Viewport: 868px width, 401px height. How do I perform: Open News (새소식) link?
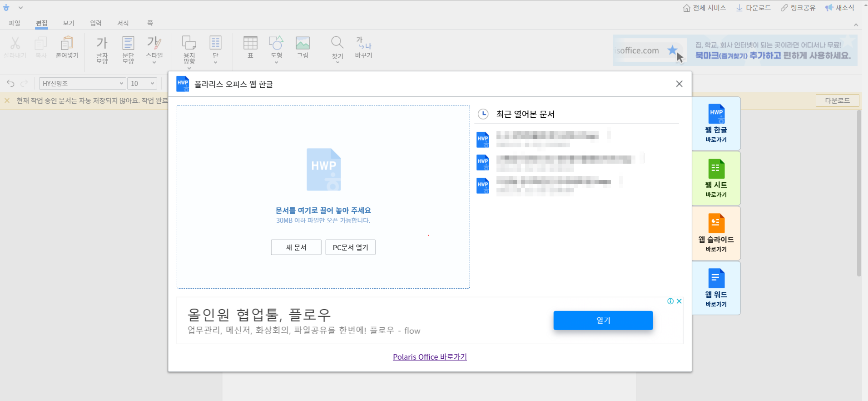point(840,8)
